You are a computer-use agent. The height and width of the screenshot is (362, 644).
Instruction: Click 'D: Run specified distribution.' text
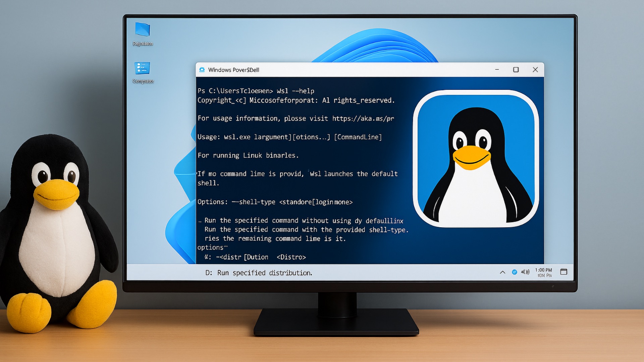(x=259, y=273)
